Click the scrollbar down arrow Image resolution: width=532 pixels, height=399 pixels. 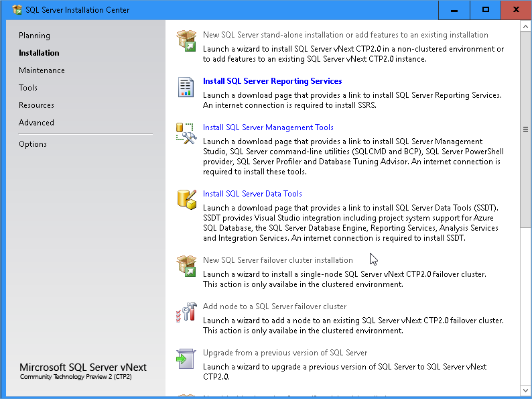[525, 390]
